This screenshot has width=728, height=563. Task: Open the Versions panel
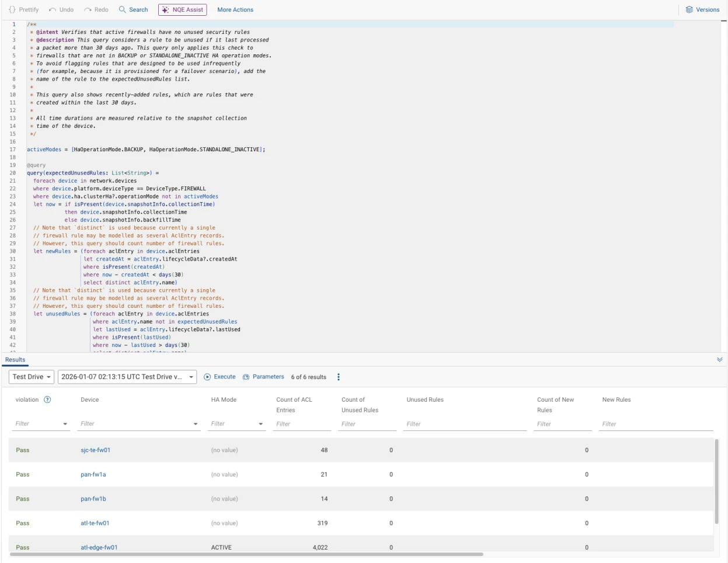click(702, 10)
